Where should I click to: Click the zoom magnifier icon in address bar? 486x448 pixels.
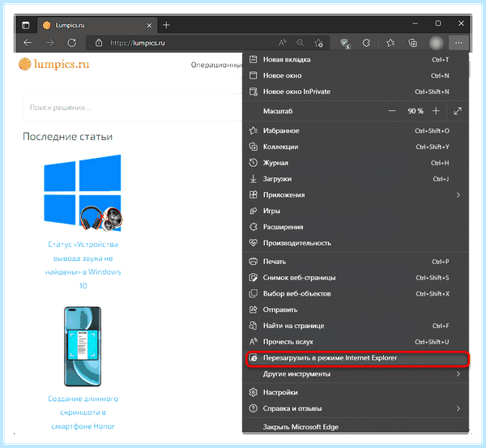[x=300, y=43]
